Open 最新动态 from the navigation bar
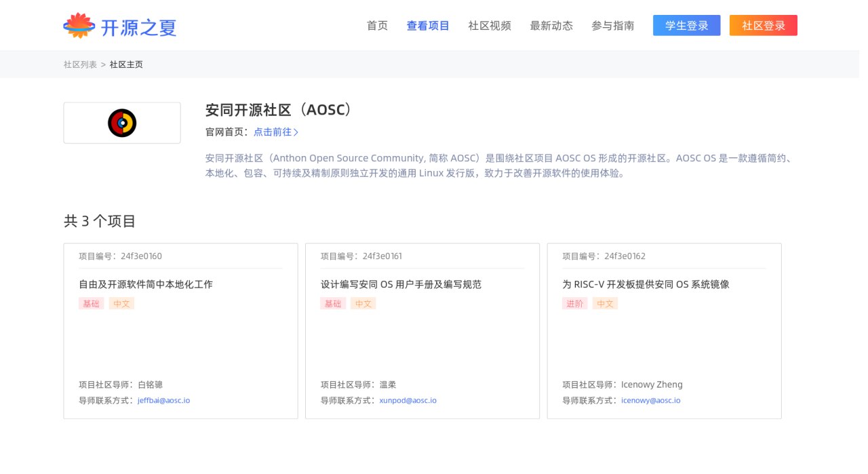Viewport: 868px width, 474px height. click(x=551, y=26)
